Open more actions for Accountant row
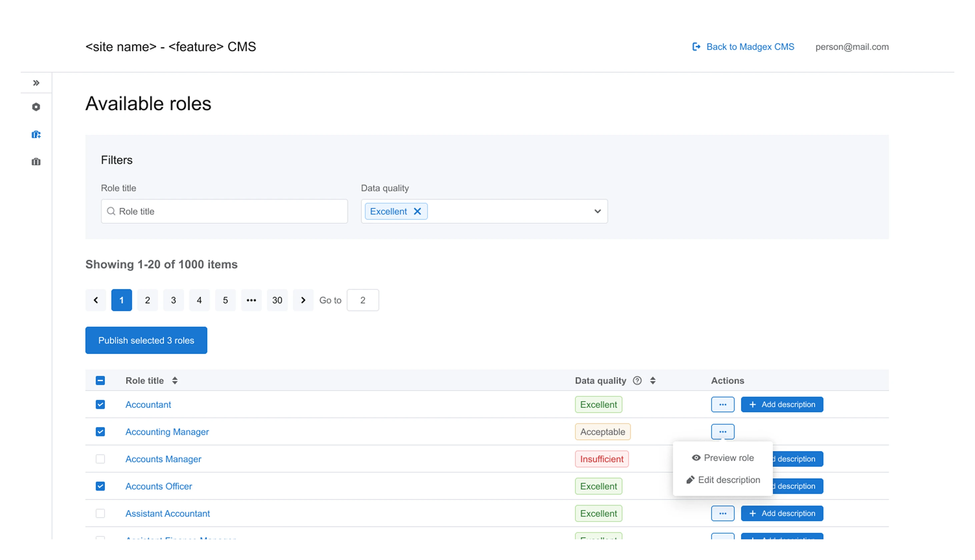 click(723, 404)
